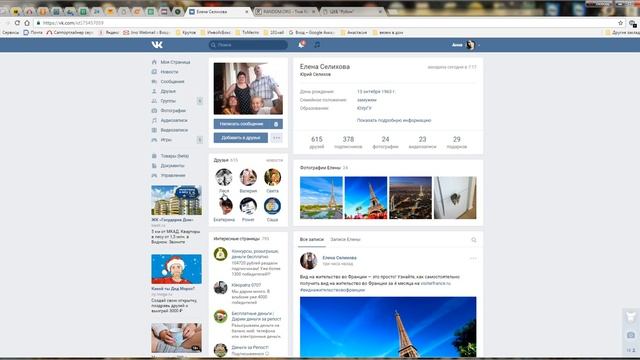This screenshot has height=360, width=640.
Task: Open the 29 подарков counter
Action: click(457, 142)
